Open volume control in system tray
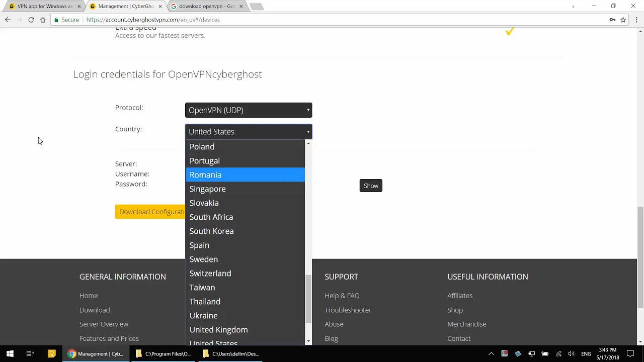644x362 pixels. click(x=571, y=353)
